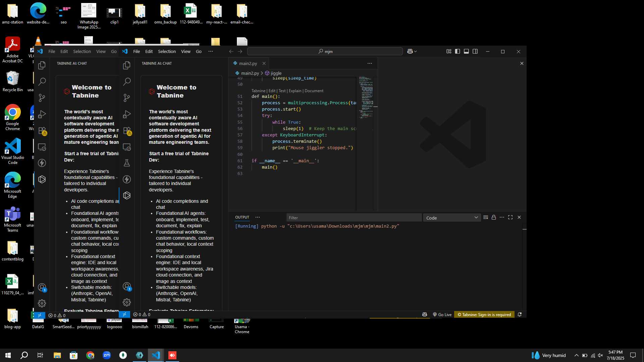The height and width of the screenshot is (362, 644).
Task: Open Explorer in the front VS Code window
Action: tap(127, 65)
